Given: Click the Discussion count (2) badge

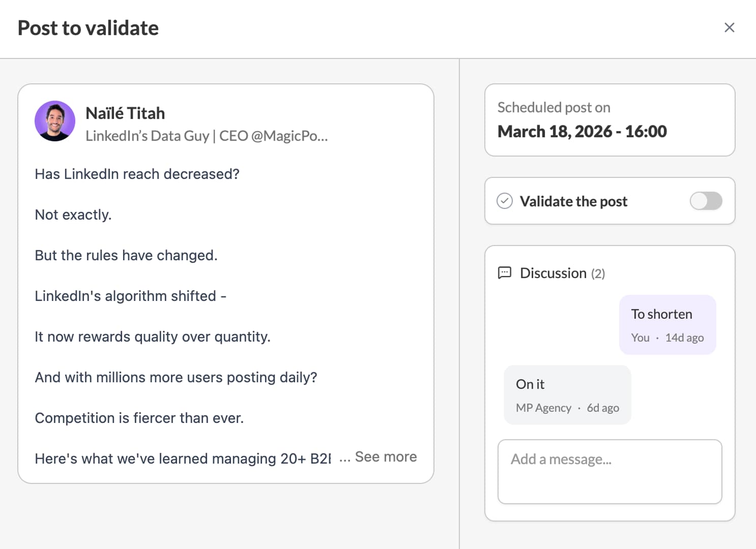Looking at the screenshot, I should click(x=598, y=273).
